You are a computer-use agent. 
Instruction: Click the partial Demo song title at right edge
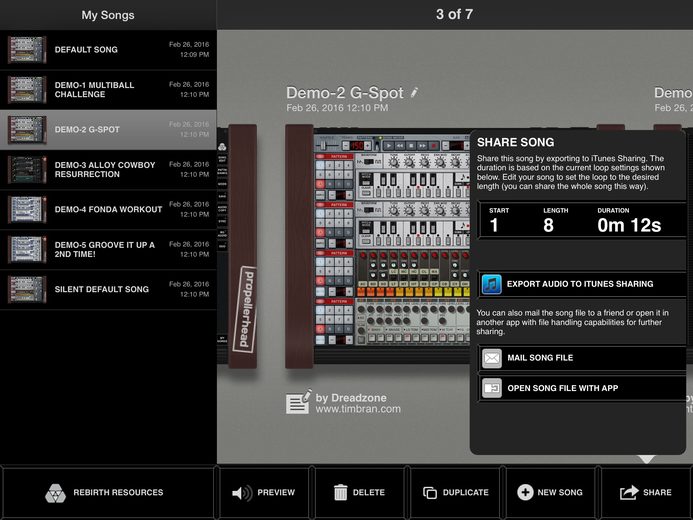click(x=673, y=93)
